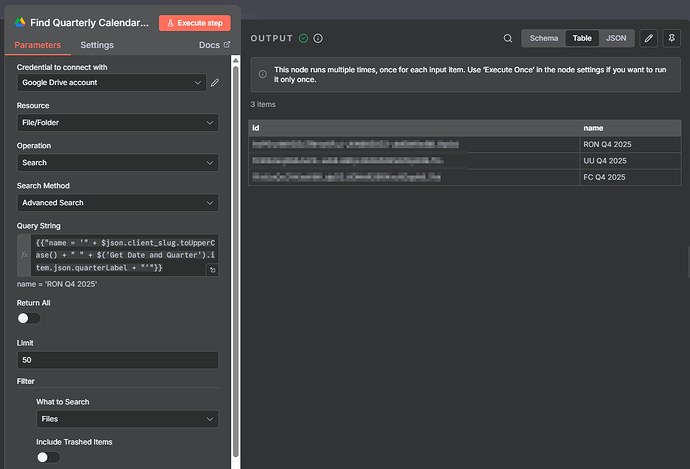Click the Limit input field

click(x=118, y=360)
